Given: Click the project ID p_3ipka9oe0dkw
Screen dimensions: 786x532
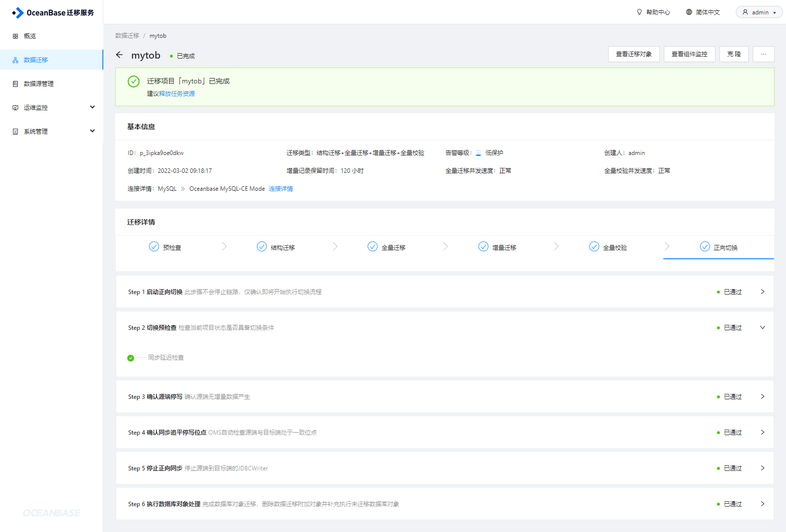Looking at the screenshot, I should pyautogui.click(x=161, y=153).
